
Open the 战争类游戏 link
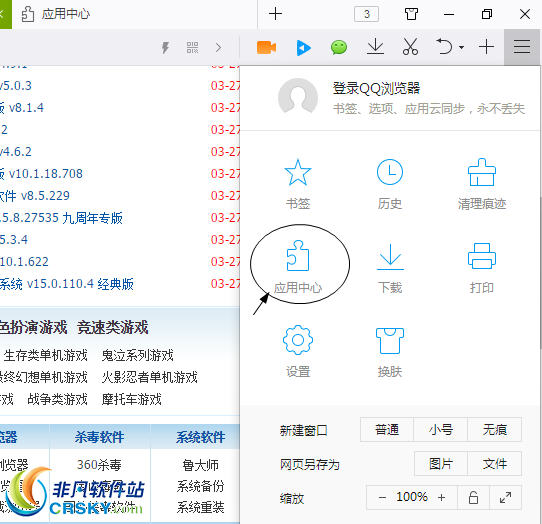click(57, 399)
